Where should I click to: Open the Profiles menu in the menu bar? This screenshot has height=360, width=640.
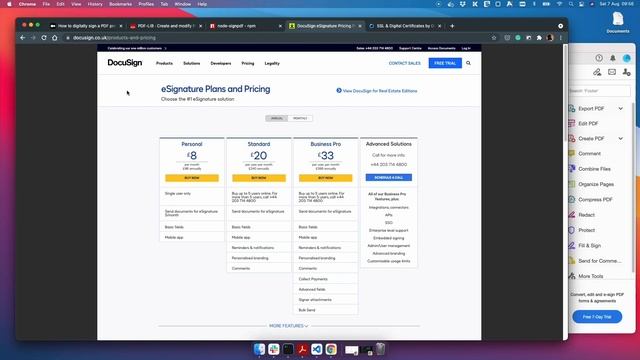point(146,4)
